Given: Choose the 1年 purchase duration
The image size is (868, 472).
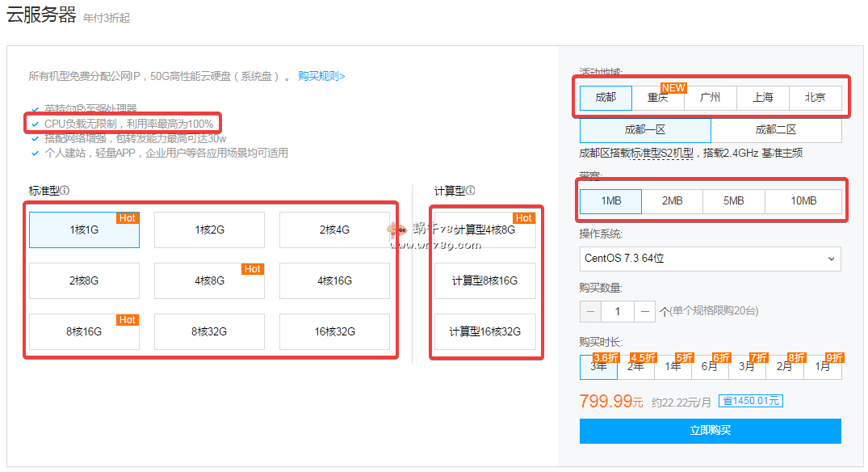Looking at the screenshot, I should point(672,367).
